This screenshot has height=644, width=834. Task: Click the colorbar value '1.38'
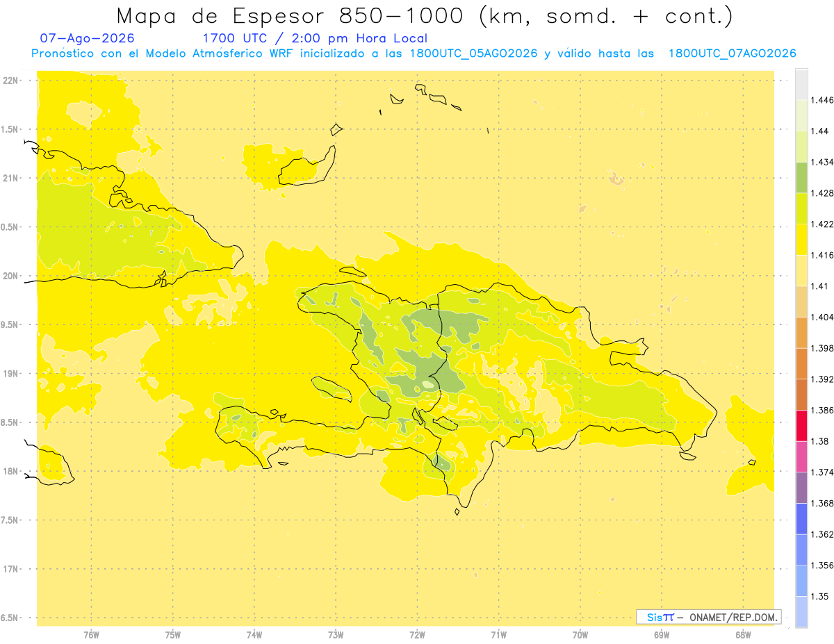point(819,441)
